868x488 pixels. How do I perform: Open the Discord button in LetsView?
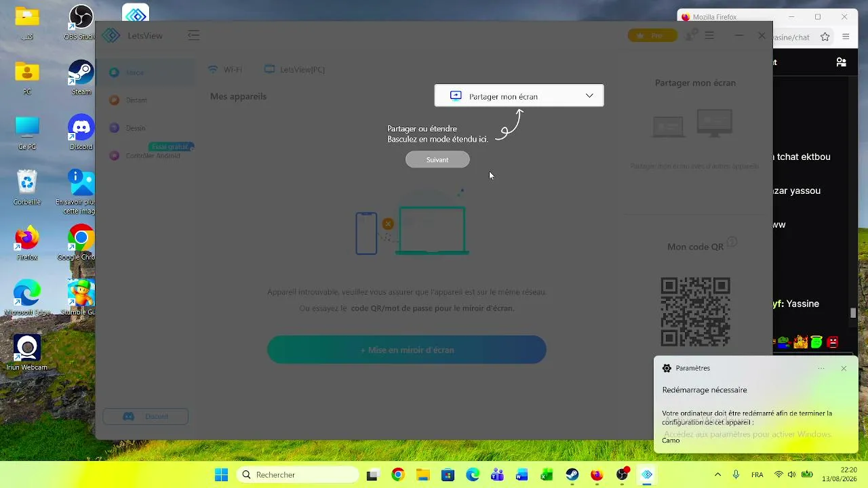[145, 416]
